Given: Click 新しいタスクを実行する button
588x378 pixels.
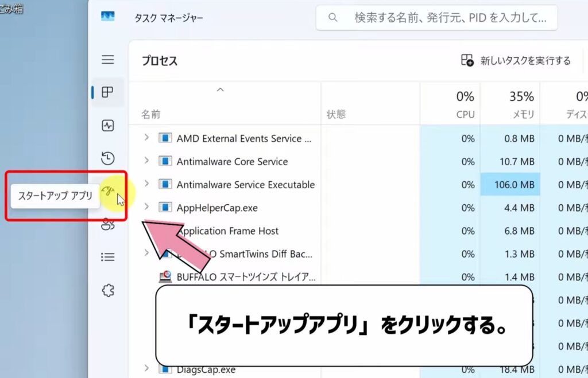Looking at the screenshot, I should [x=516, y=61].
